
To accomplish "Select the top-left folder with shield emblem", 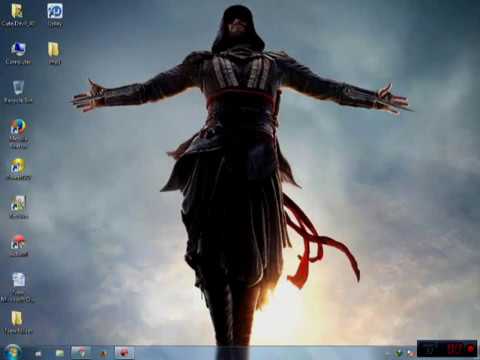I will (17, 11).
